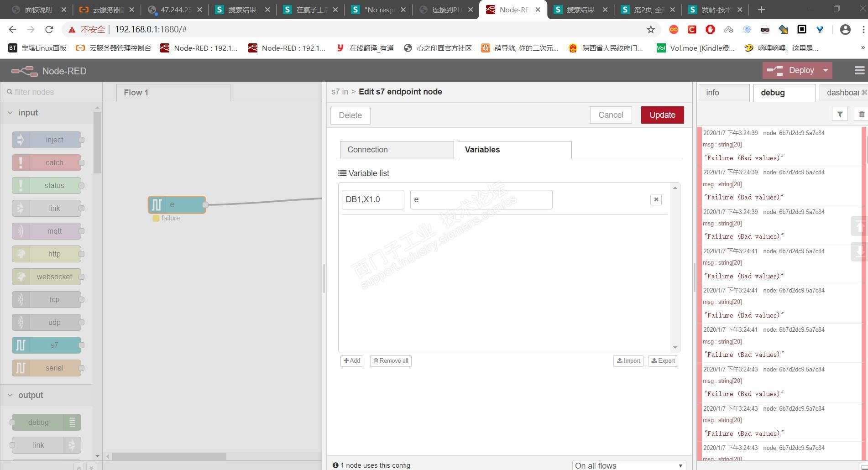This screenshot has width=868, height=470.
Task: Add a new variable to list
Action: [352, 361]
